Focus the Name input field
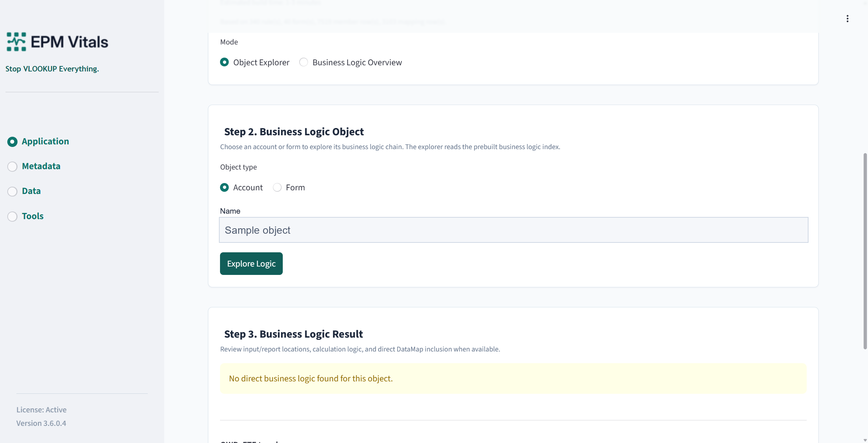868x443 pixels. tap(513, 230)
